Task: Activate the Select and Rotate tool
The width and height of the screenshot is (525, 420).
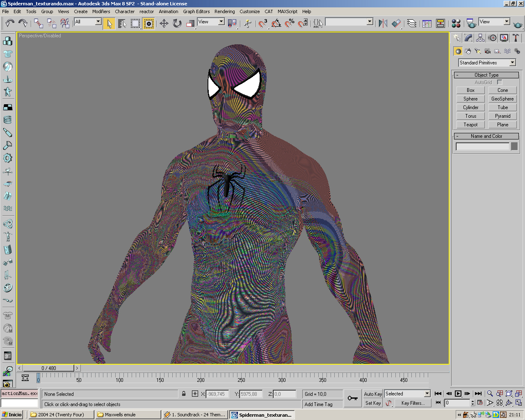Action: (x=177, y=23)
